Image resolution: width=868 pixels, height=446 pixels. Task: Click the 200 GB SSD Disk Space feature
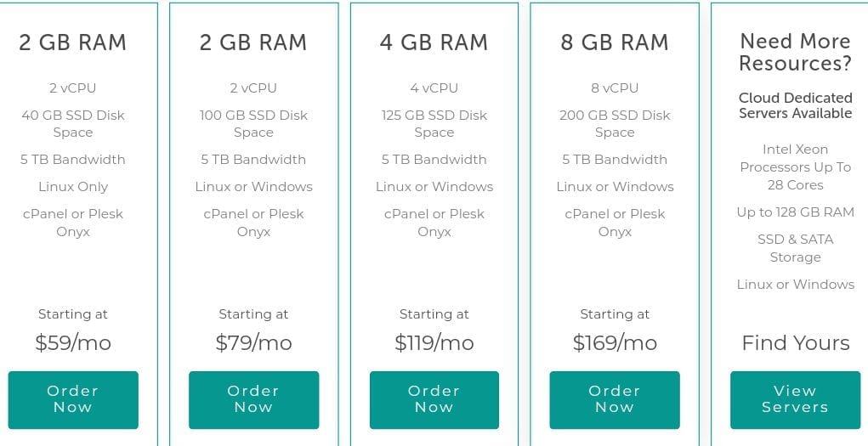(615, 124)
